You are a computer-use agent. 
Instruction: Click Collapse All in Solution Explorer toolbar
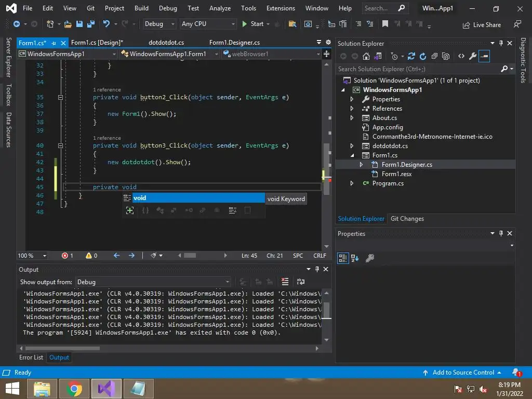434,56
